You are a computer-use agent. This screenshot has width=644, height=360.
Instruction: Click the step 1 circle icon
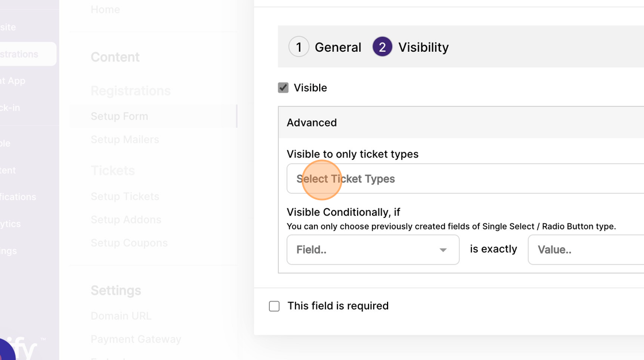pyautogui.click(x=298, y=47)
